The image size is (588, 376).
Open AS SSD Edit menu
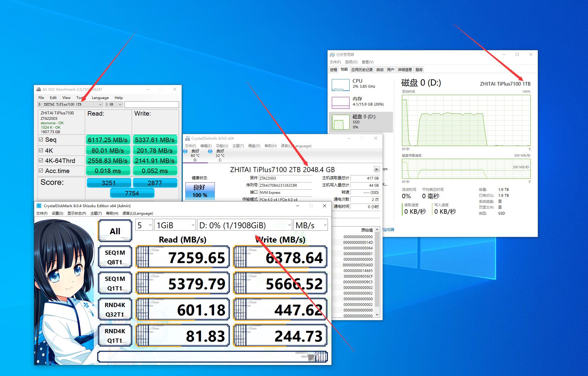click(53, 97)
